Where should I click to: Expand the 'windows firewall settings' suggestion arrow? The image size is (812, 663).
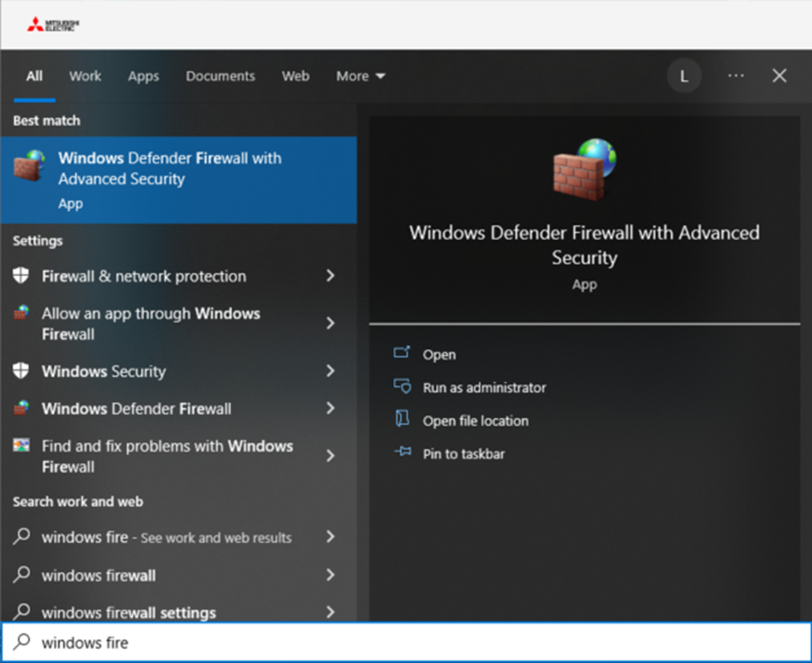click(331, 612)
